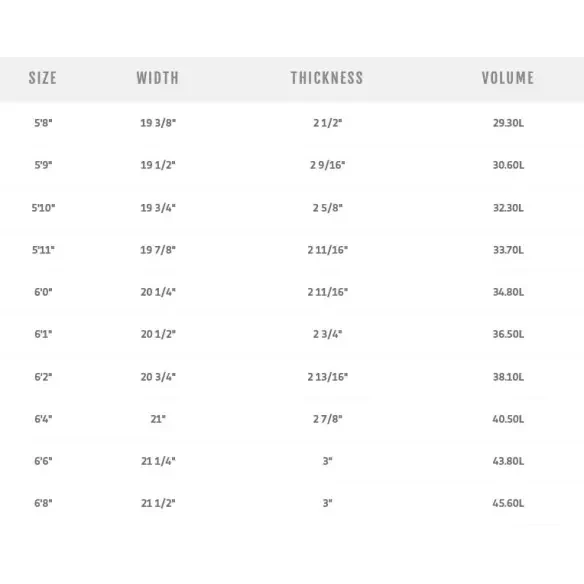Select the 5'8" size cell
Screen dimensions: 584x584
(43, 123)
